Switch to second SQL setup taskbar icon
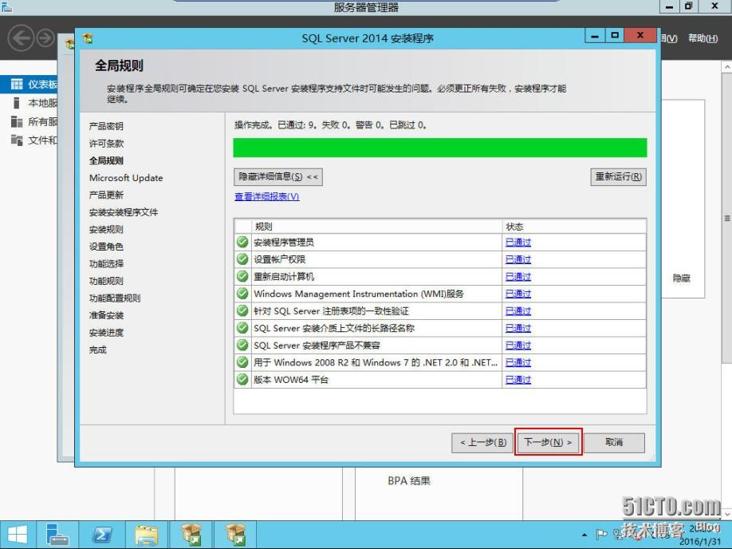The height and width of the screenshot is (549, 732). [x=236, y=535]
